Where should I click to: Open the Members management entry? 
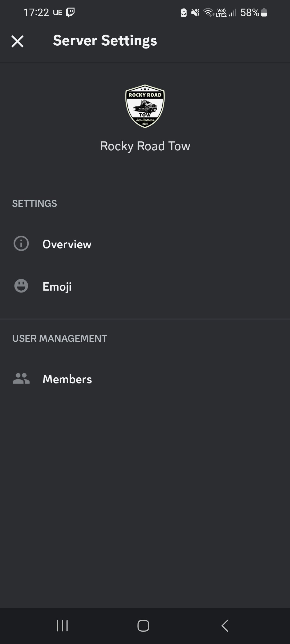(x=67, y=379)
